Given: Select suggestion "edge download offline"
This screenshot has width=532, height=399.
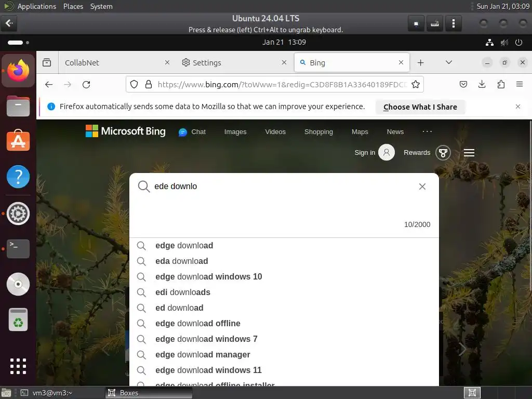Looking at the screenshot, I should coord(284,323).
